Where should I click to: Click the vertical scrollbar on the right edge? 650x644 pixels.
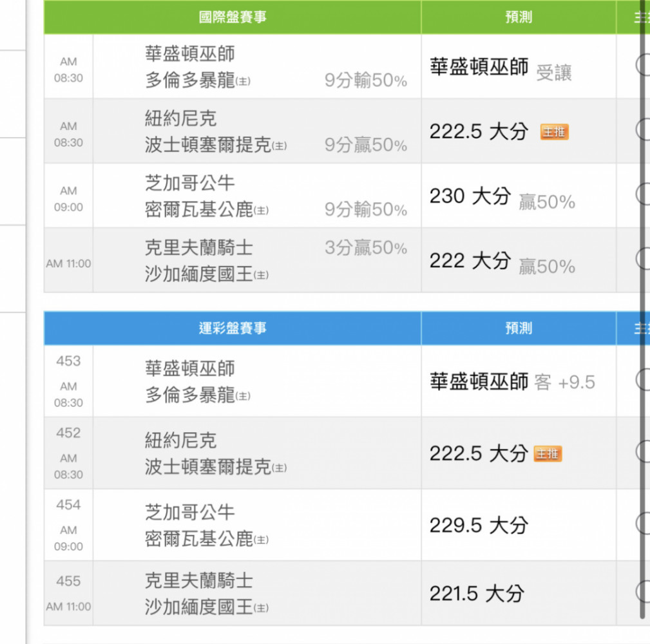[643, 308]
